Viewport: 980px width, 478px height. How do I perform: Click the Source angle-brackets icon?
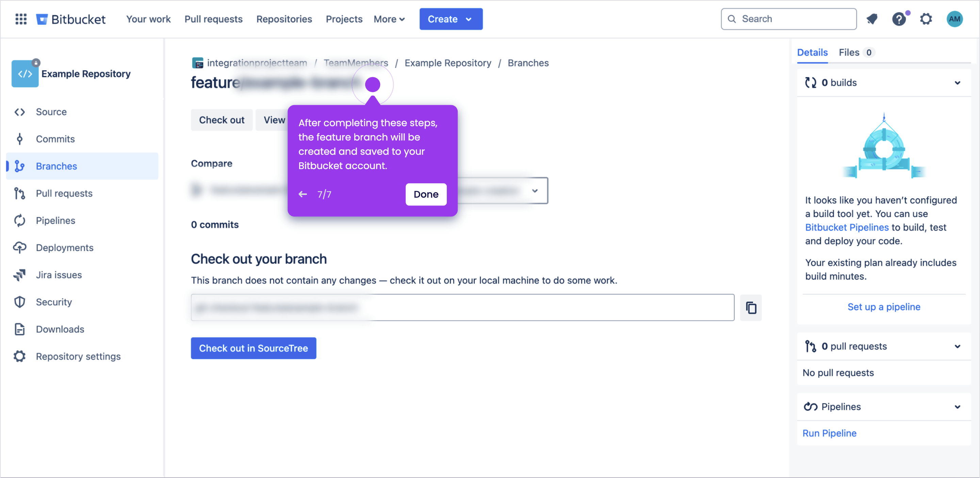[20, 112]
